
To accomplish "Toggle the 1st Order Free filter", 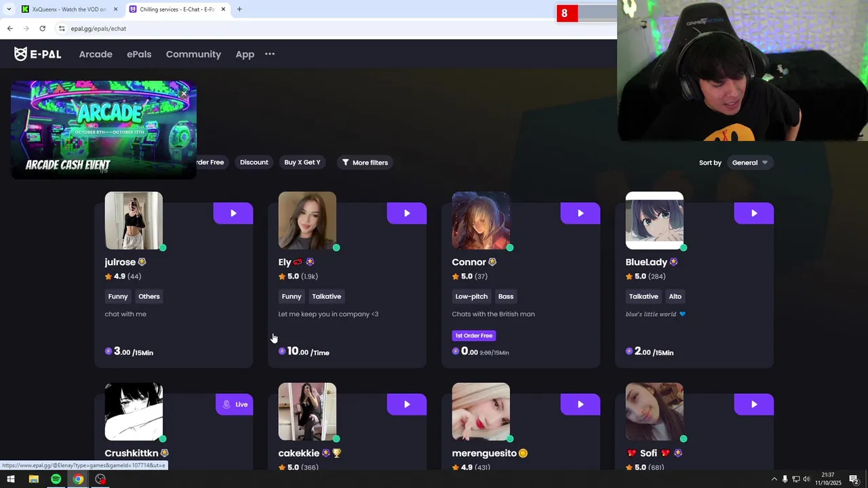I will tap(212, 162).
